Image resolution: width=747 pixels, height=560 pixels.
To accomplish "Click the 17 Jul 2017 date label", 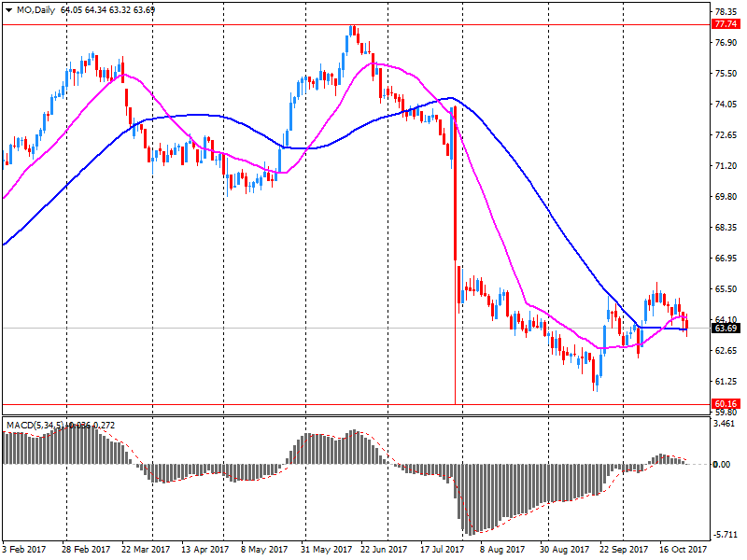I will point(442,550).
